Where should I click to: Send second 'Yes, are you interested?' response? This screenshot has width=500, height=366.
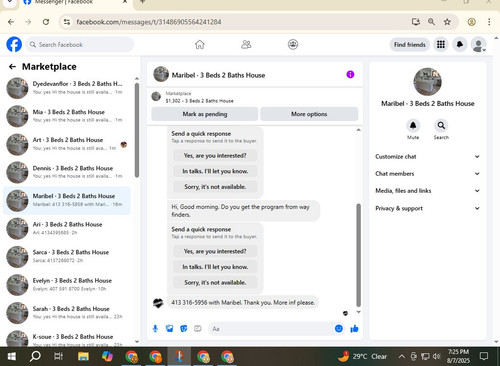click(215, 251)
